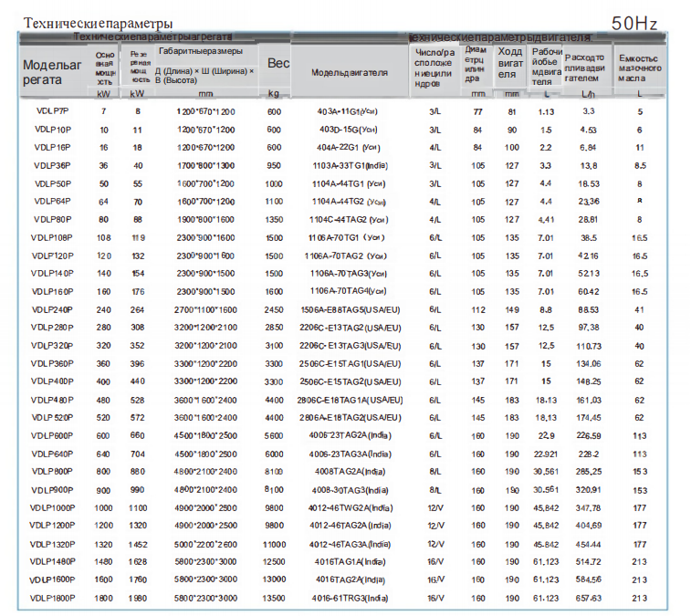
Task: Click the VDLP50P row label
Action: 52,183
